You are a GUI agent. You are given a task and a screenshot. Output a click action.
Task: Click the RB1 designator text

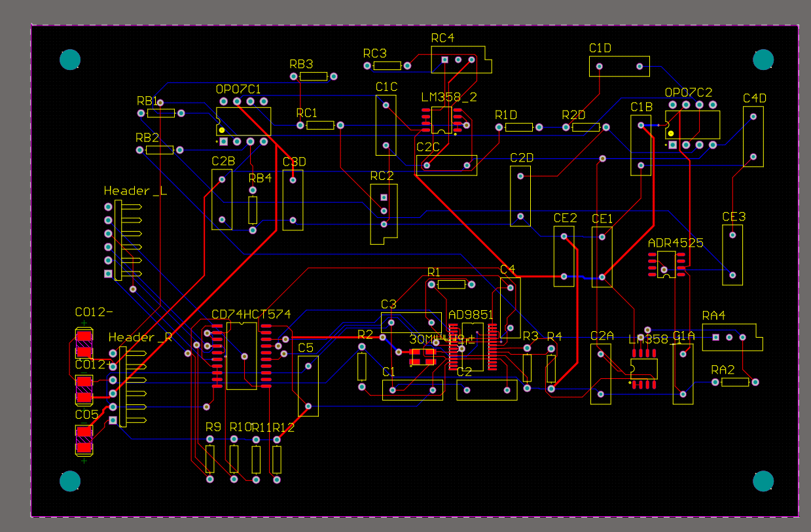click(148, 101)
